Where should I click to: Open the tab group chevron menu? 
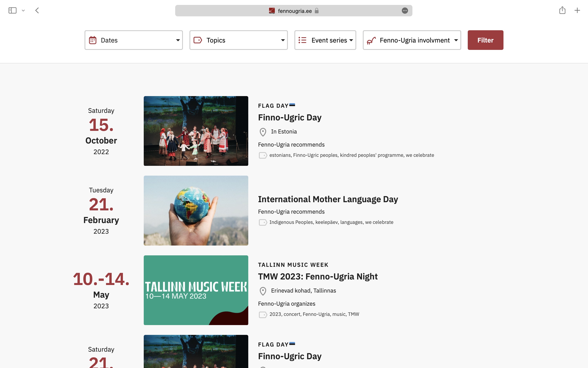tap(23, 11)
